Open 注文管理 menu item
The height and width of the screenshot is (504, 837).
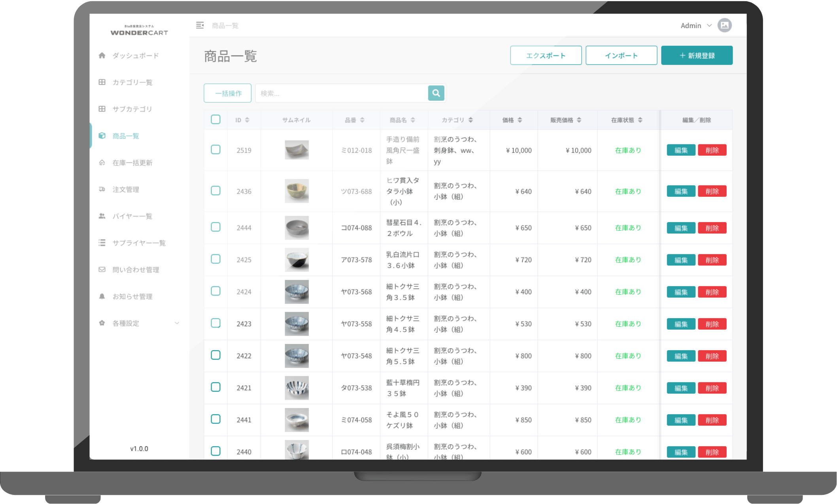coord(126,189)
